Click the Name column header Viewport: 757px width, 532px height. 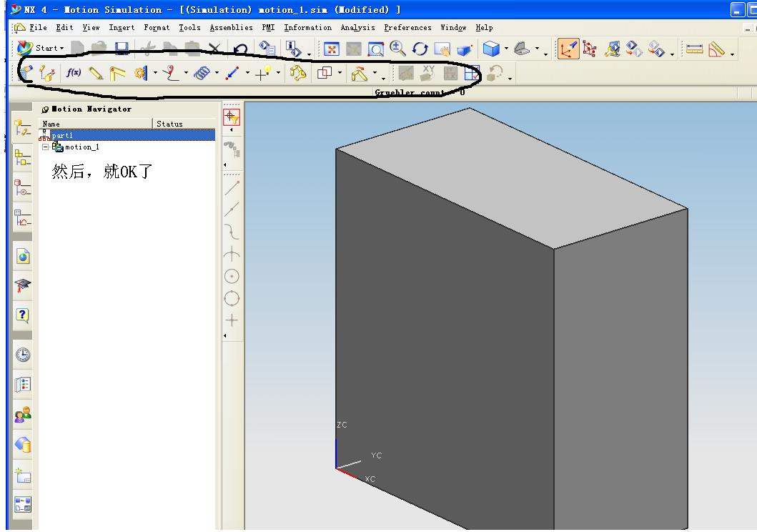[x=95, y=124]
